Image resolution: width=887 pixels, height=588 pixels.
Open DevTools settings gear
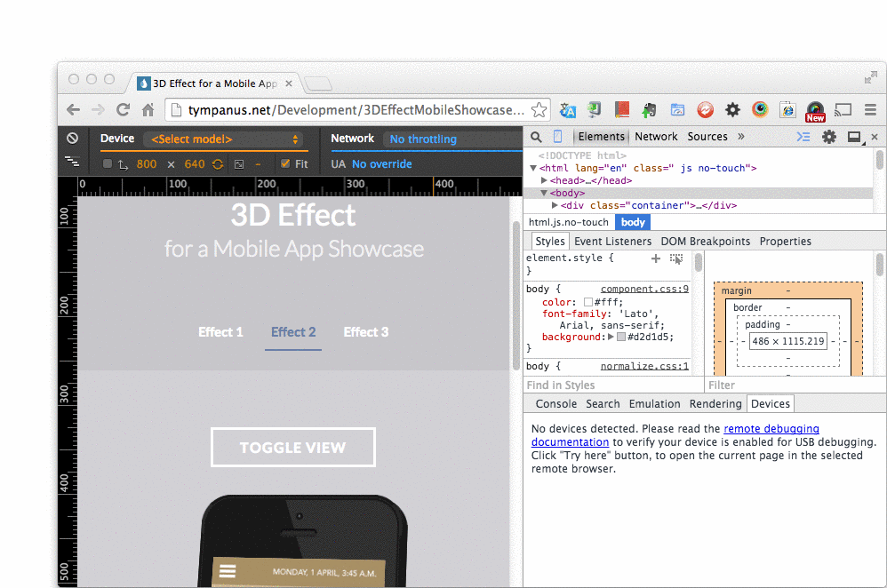point(828,137)
